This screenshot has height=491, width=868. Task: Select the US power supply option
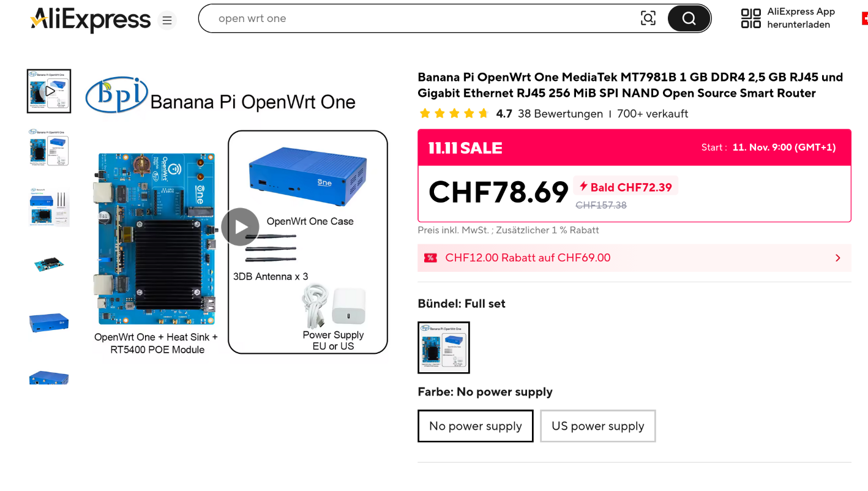point(597,426)
